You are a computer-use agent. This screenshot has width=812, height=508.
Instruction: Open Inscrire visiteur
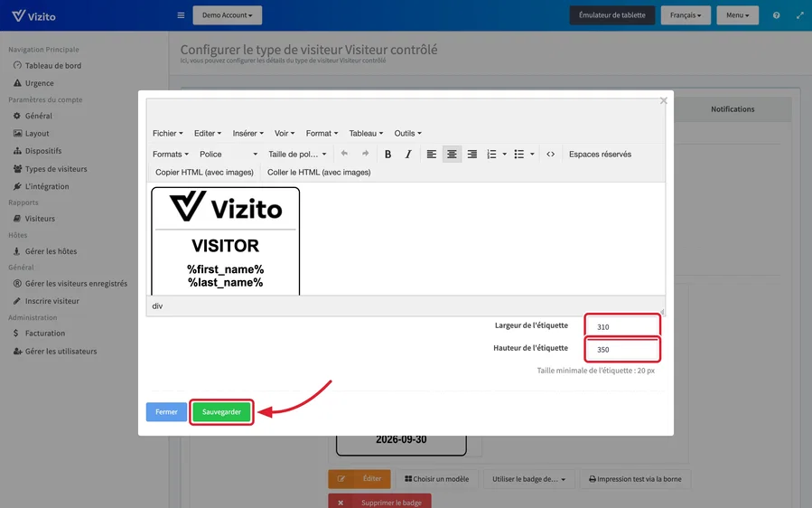click(x=46, y=301)
